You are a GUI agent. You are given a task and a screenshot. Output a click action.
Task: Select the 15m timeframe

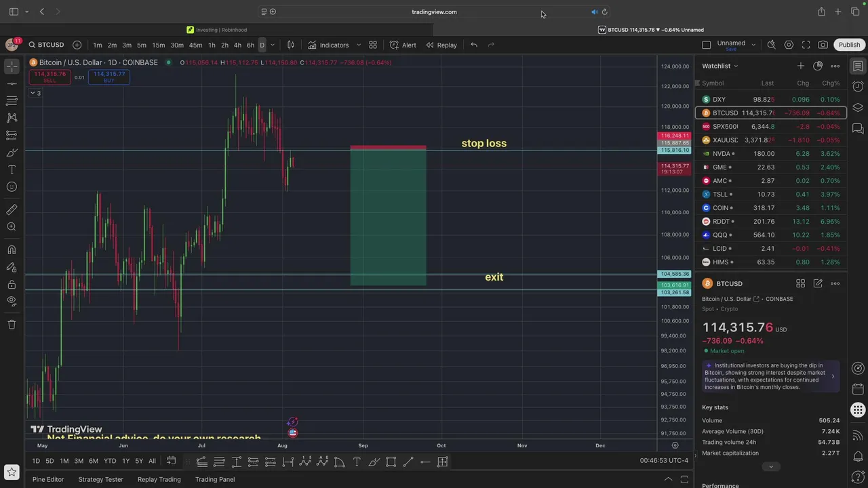click(x=158, y=45)
